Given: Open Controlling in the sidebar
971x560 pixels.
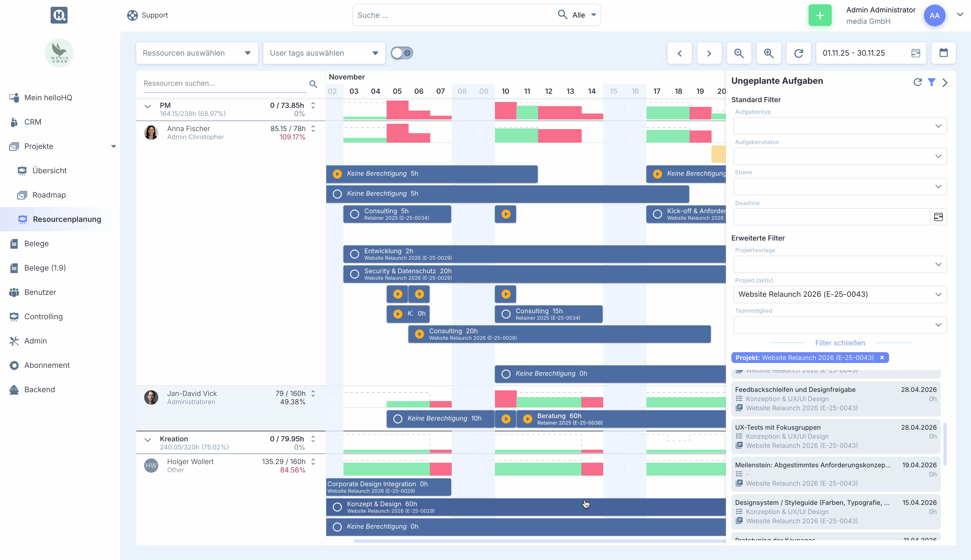Looking at the screenshot, I should pos(43,316).
